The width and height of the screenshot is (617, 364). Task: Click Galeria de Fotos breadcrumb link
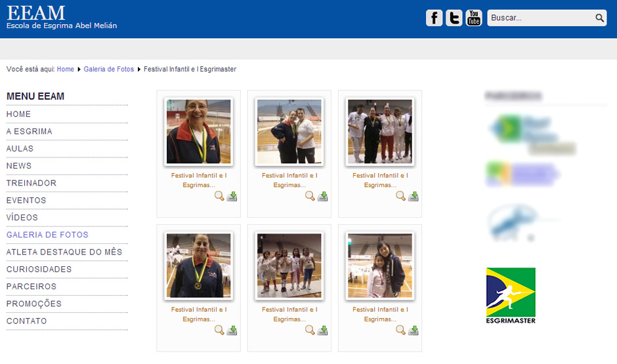click(109, 69)
